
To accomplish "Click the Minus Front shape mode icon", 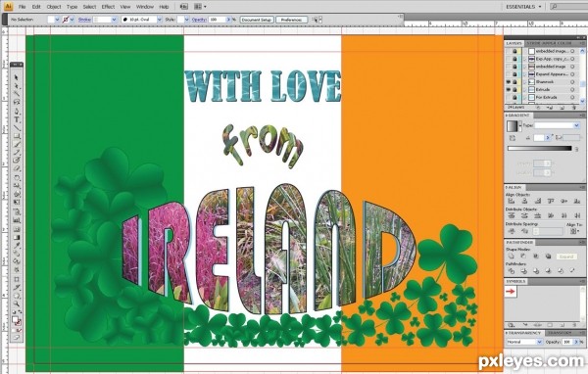I will coord(523,257).
